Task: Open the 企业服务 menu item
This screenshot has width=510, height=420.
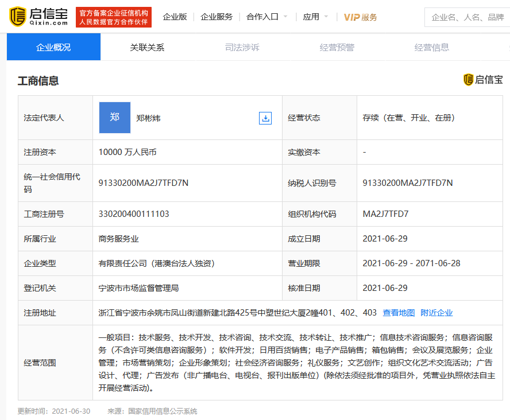Action: click(217, 17)
